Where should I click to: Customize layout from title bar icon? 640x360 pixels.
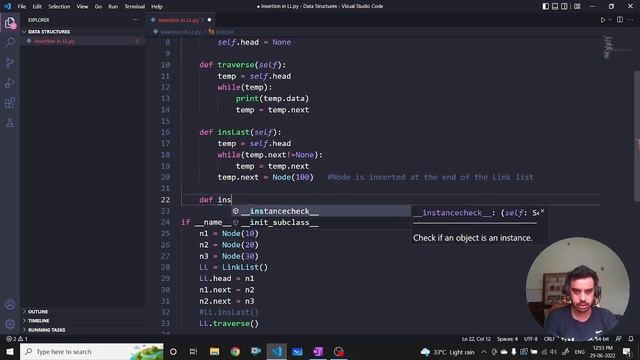577,6
